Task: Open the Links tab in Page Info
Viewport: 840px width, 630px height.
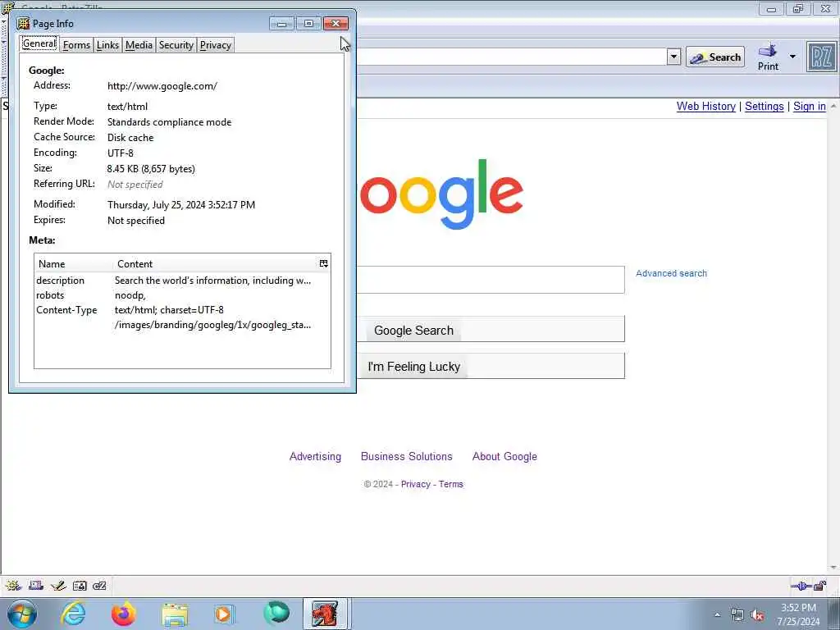Action: coord(107,45)
